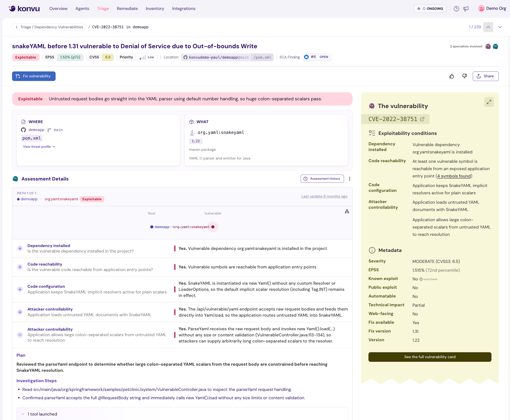Click the Exploitable badge in path header

coord(92,199)
